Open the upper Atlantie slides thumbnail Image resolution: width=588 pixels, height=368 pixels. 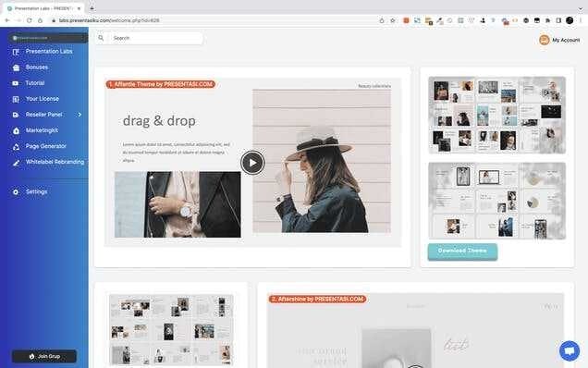click(496, 116)
